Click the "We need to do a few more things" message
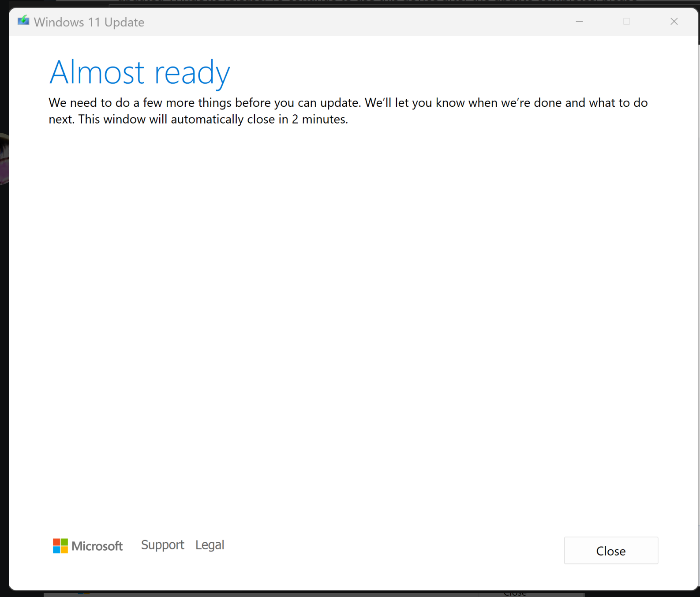700x597 pixels. point(348,111)
